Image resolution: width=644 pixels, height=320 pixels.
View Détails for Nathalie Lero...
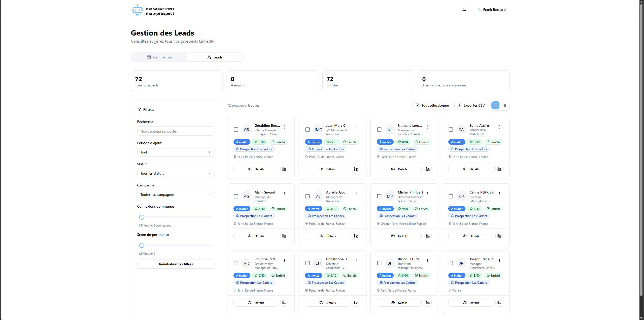399,169
